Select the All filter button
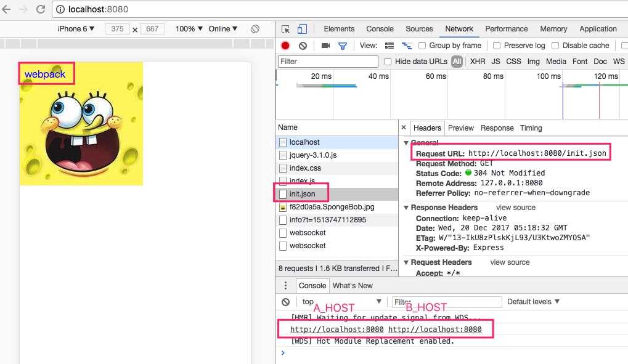The height and width of the screenshot is (364, 628). pos(457,61)
